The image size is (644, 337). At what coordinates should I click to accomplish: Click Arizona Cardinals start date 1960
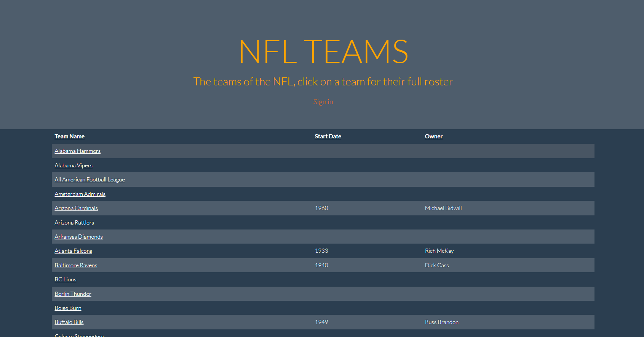[x=321, y=208]
